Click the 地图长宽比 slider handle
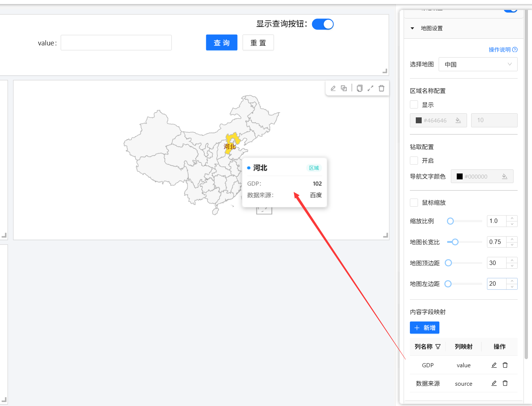This screenshot has height=406, width=532. (455, 242)
